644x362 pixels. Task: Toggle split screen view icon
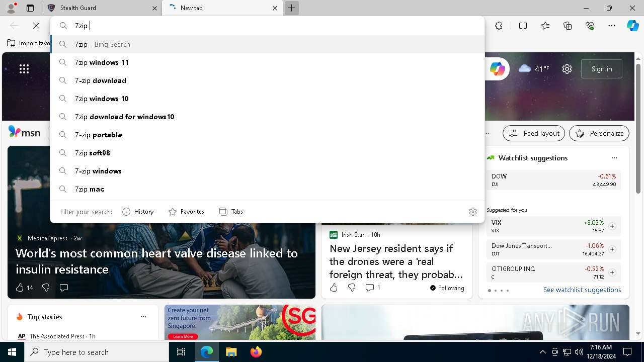(x=523, y=26)
